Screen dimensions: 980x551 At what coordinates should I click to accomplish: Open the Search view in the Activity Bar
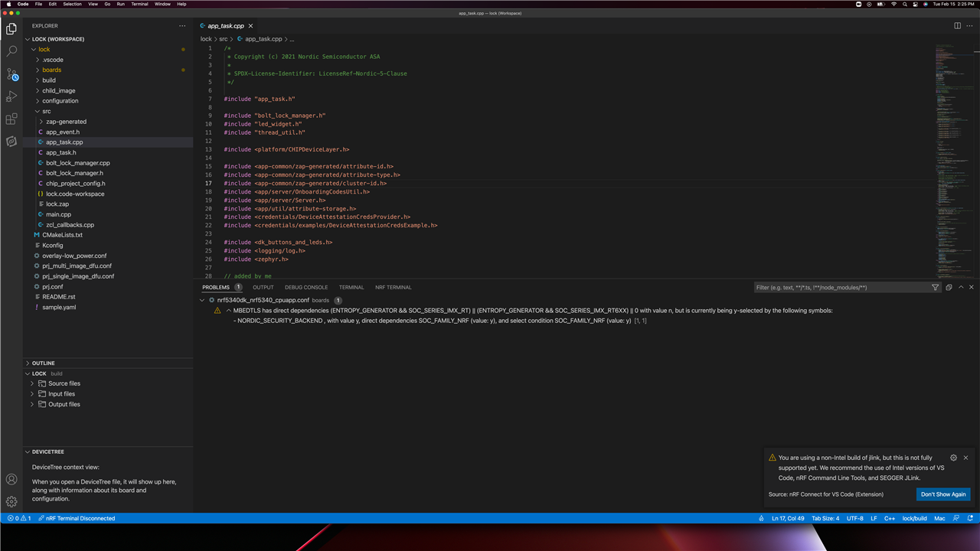(x=11, y=51)
